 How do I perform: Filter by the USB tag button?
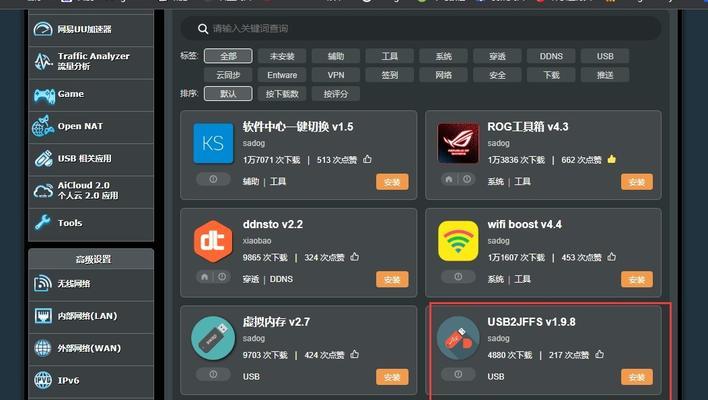tap(605, 56)
